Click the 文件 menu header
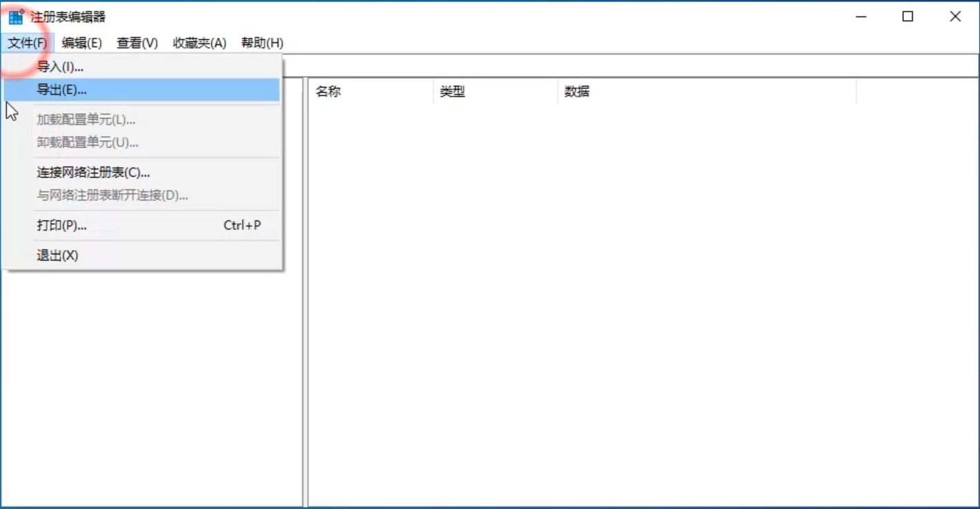The width and height of the screenshot is (980, 509). click(27, 43)
